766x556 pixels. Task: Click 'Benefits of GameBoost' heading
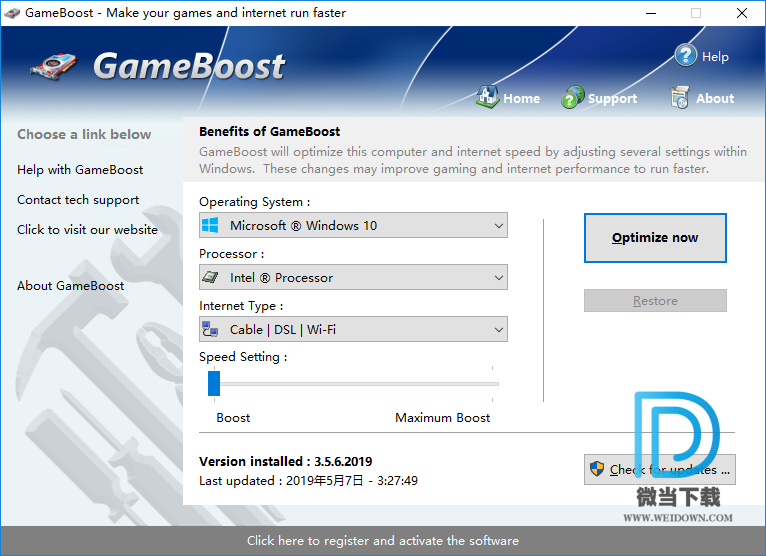(x=269, y=131)
